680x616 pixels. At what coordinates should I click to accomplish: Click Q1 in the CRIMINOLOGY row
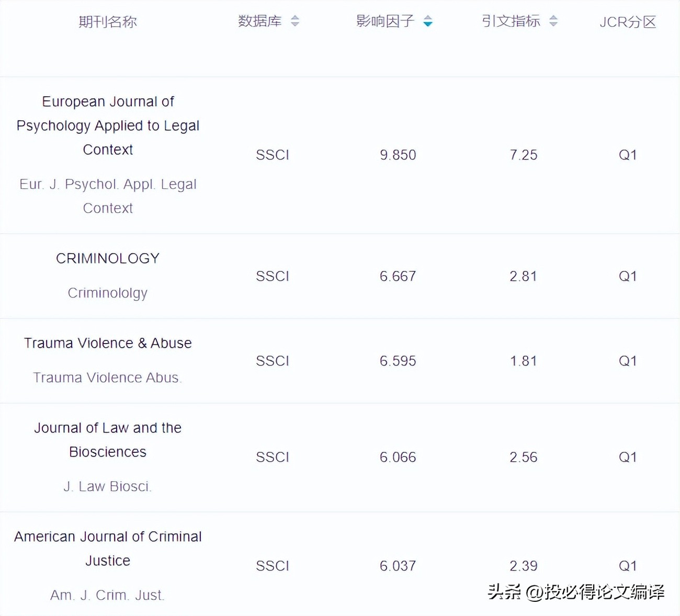628,276
